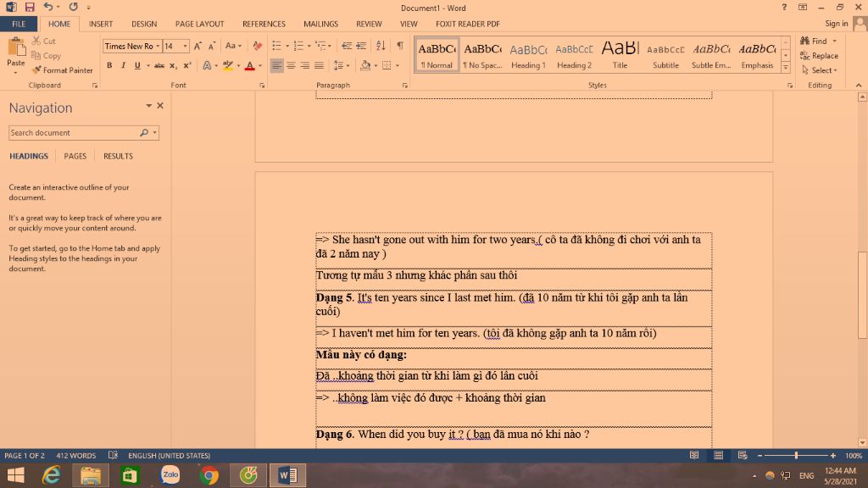Apply subscript formatting
This screenshot has width=868, height=488.
173,65
